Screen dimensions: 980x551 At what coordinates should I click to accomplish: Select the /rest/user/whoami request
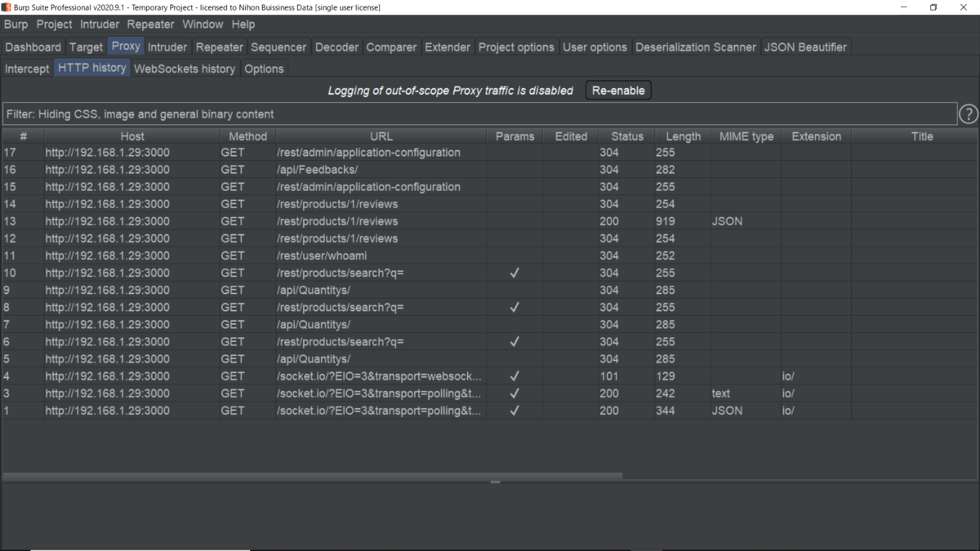490,256
